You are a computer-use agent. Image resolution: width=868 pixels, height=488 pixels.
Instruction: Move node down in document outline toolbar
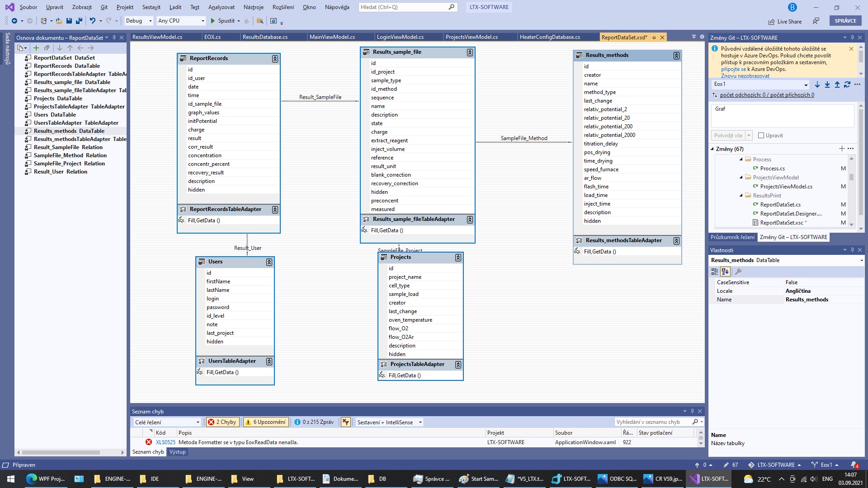pyautogui.click(x=60, y=48)
